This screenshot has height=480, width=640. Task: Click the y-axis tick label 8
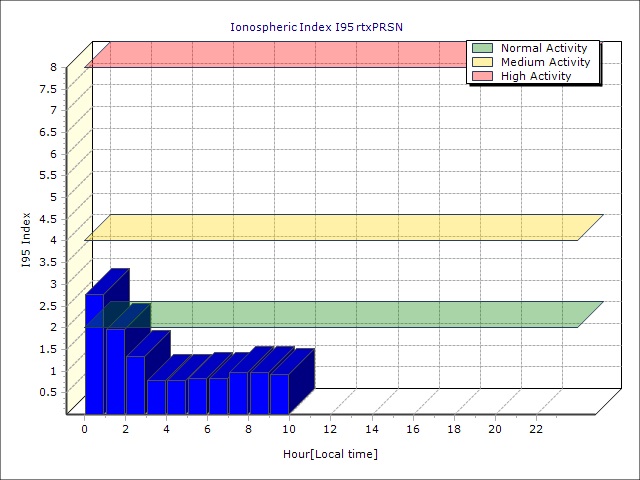(53, 67)
